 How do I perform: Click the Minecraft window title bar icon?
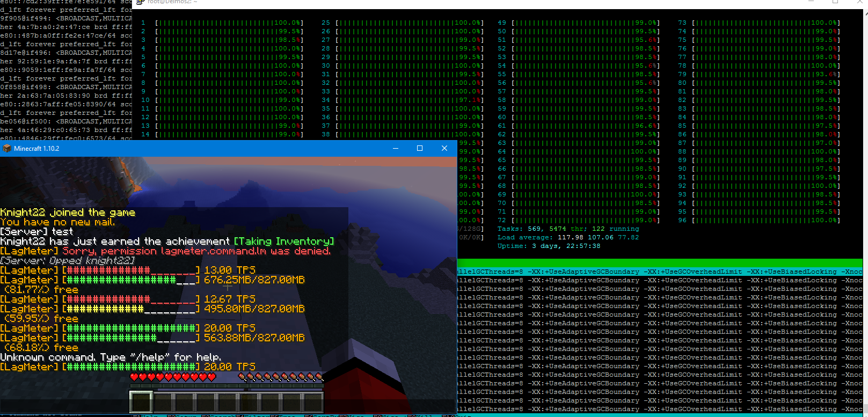(x=7, y=149)
